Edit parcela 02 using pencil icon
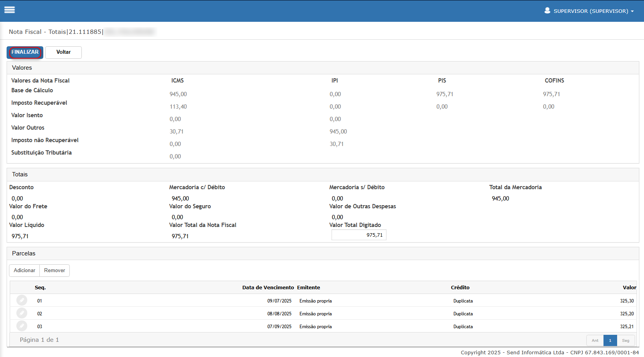The height and width of the screenshot is (357, 644). click(x=22, y=313)
